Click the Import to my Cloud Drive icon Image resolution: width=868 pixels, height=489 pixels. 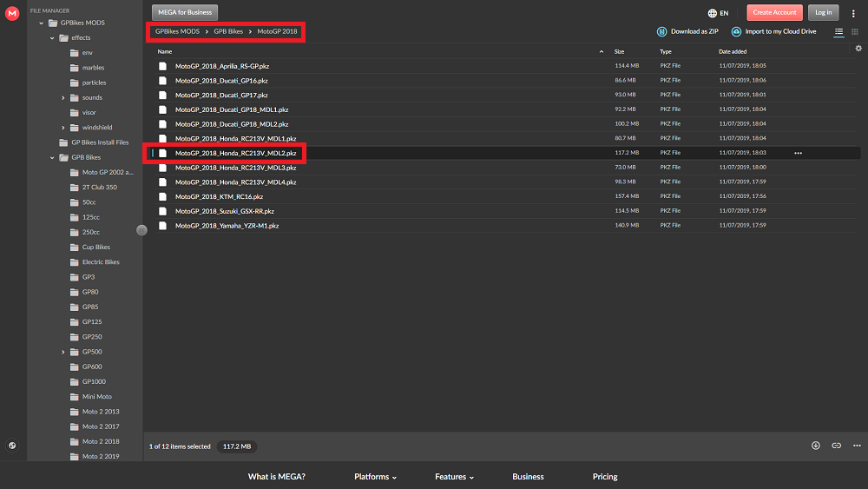736,31
